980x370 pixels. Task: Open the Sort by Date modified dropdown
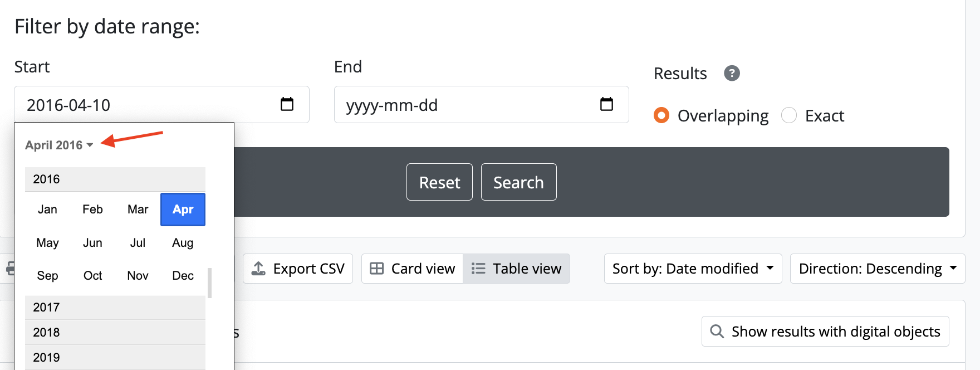pos(693,269)
